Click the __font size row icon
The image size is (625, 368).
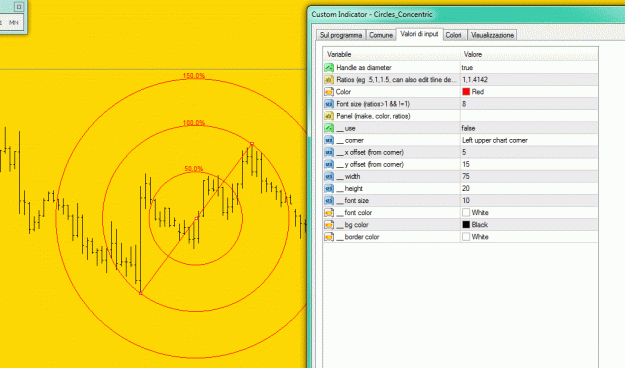point(329,201)
